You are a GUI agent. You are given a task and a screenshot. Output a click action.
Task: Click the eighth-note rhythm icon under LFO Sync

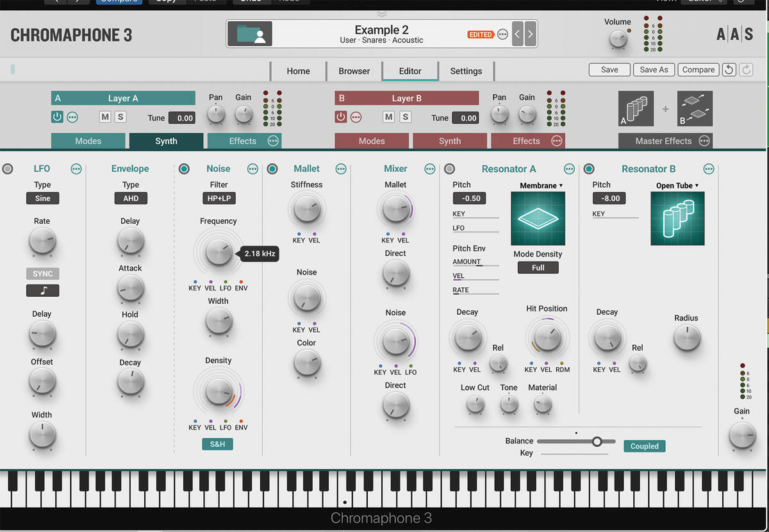42,290
